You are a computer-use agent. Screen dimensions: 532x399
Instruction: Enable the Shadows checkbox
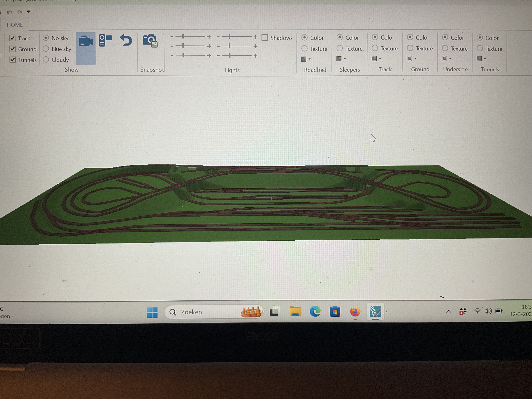265,37
